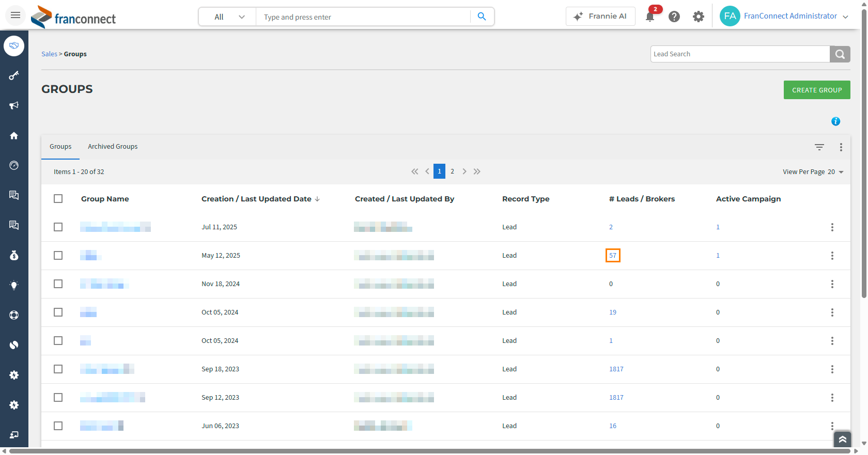Select the checkbox for the Jul 11, 2025 row

tap(58, 227)
